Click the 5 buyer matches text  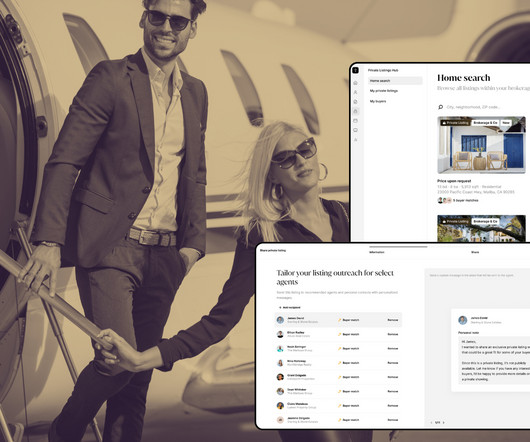pyautogui.click(x=466, y=200)
